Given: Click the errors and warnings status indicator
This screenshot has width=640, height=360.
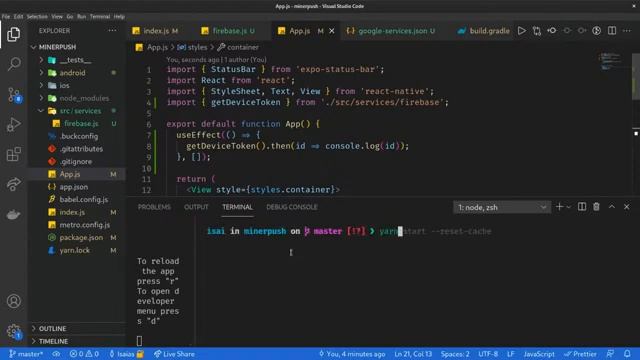Looking at the screenshot, I should pyautogui.click(x=84, y=354).
